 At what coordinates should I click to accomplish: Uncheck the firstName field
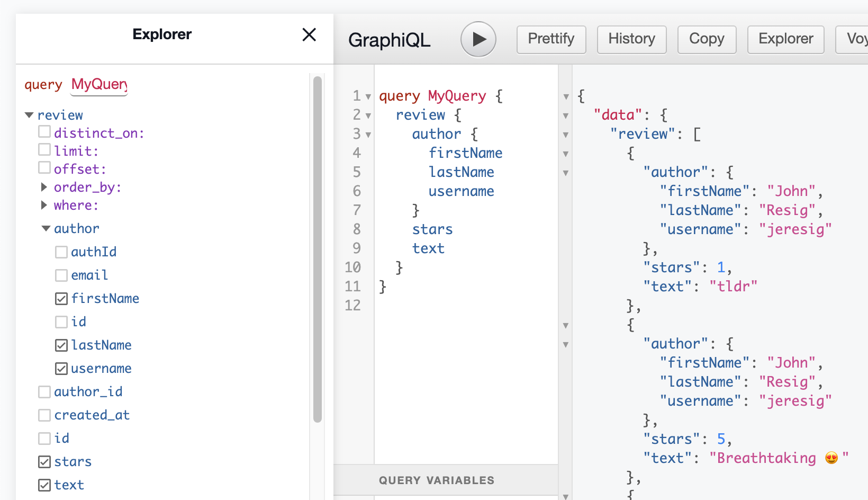click(61, 299)
